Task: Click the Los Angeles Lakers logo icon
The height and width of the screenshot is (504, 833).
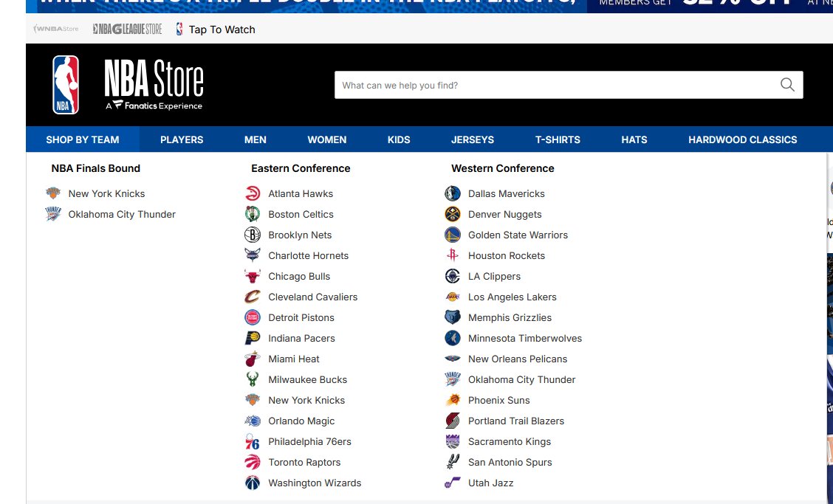Action: (x=452, y=297)
